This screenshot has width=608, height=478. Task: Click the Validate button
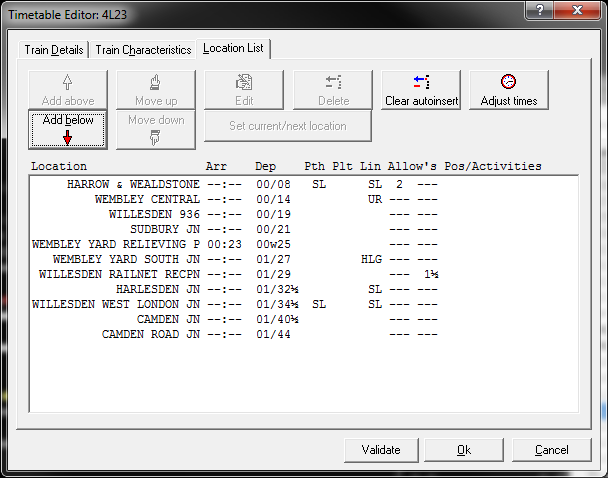pyautogui.click(x=381, y=450)
